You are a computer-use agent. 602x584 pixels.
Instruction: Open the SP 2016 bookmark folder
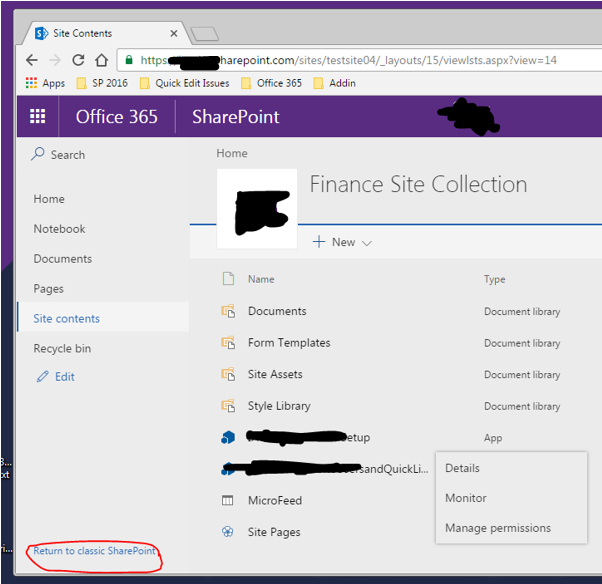click(x=102, y=83)
